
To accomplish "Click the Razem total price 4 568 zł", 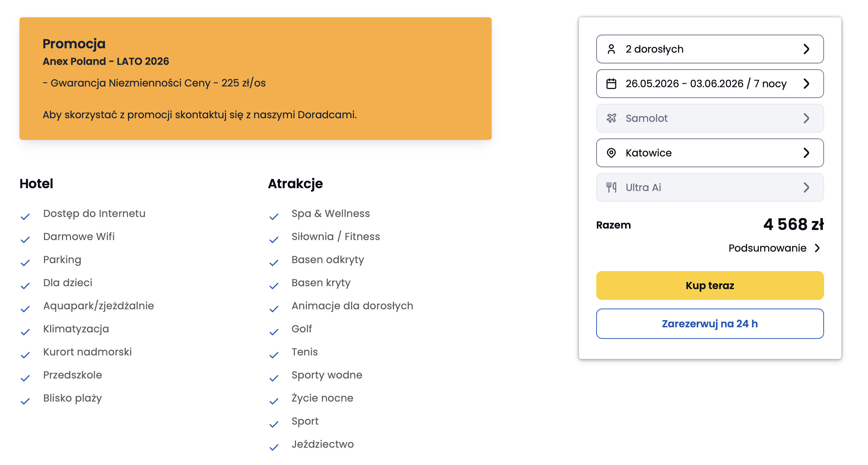I will click(x=793, y=225).
